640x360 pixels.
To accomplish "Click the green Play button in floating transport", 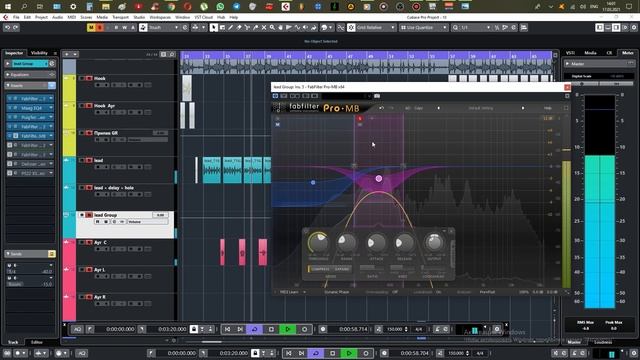I will [288, 329].
